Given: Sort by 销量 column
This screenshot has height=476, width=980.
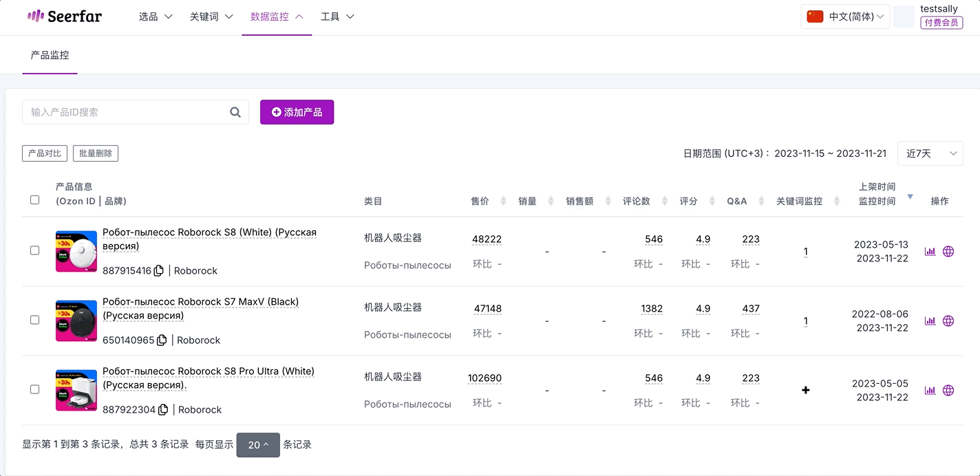Looking at the screenshot, I should pyautogui.click(x=551, y=201).
